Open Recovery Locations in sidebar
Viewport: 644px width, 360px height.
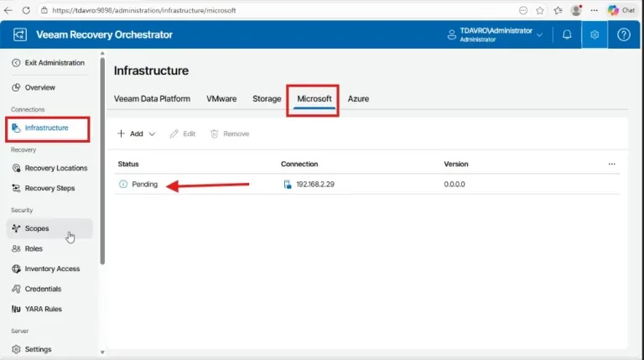click(56, 168)
